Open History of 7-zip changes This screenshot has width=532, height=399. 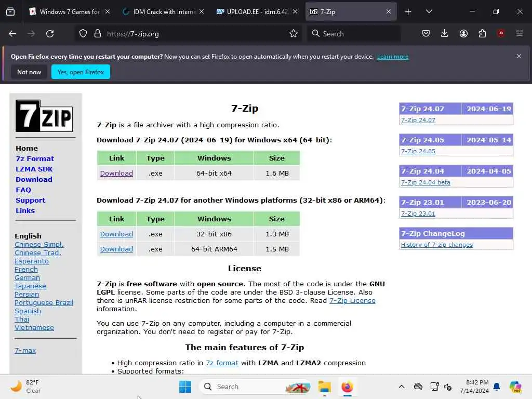436,245
